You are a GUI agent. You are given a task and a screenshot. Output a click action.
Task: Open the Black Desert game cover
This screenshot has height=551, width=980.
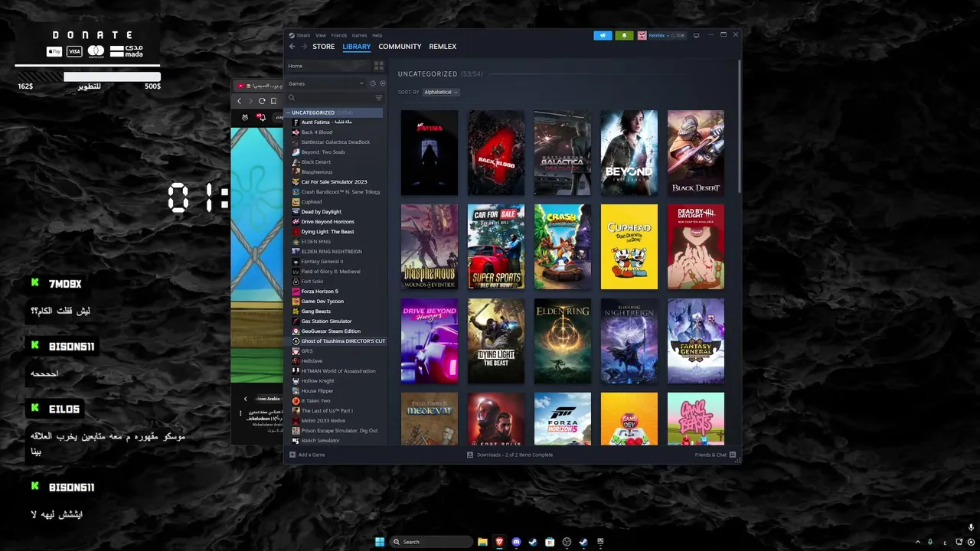(x=695, y=153)
